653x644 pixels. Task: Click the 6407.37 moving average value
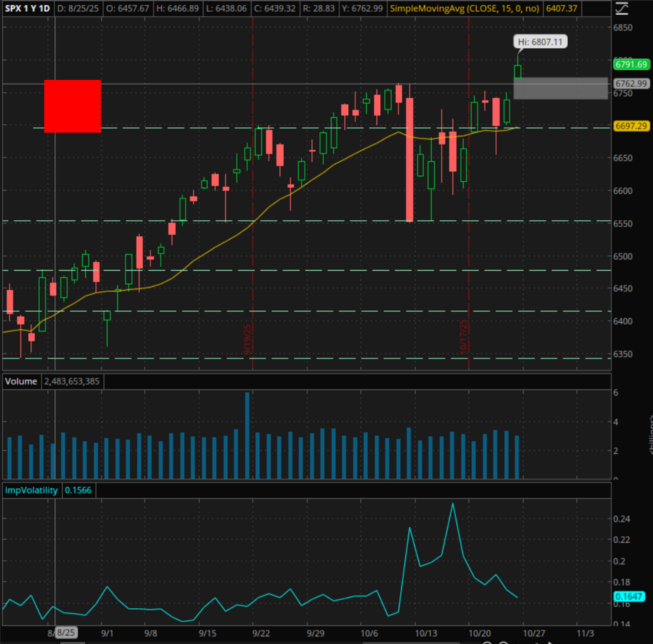click(x=561, y=8)
